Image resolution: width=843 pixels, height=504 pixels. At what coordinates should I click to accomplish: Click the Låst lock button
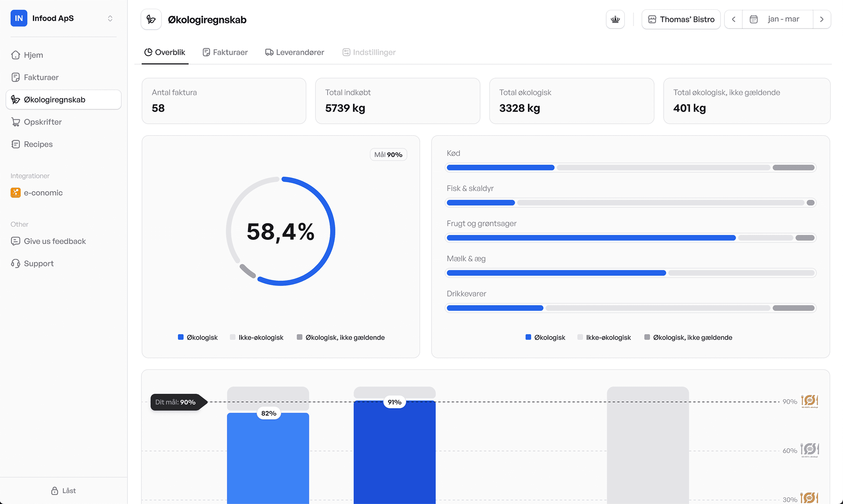tap(64, 491)
